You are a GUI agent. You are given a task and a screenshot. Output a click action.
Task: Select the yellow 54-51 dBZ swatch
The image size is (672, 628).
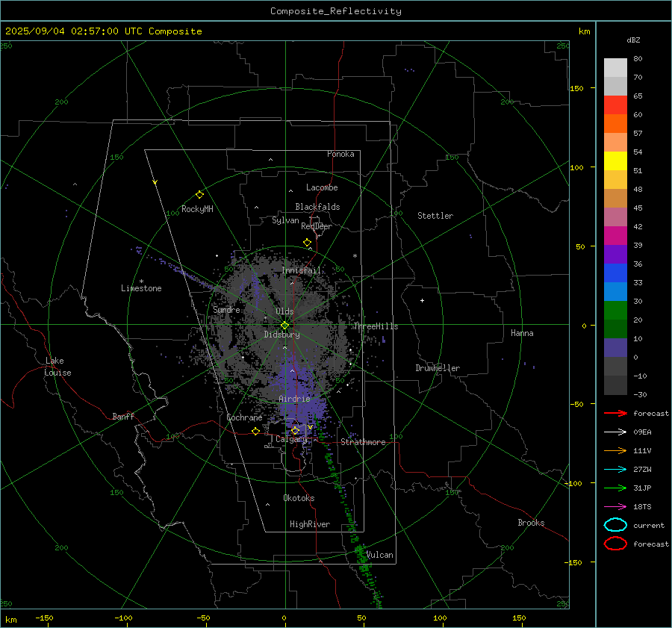pyautogui.click(x=615, y=161)
